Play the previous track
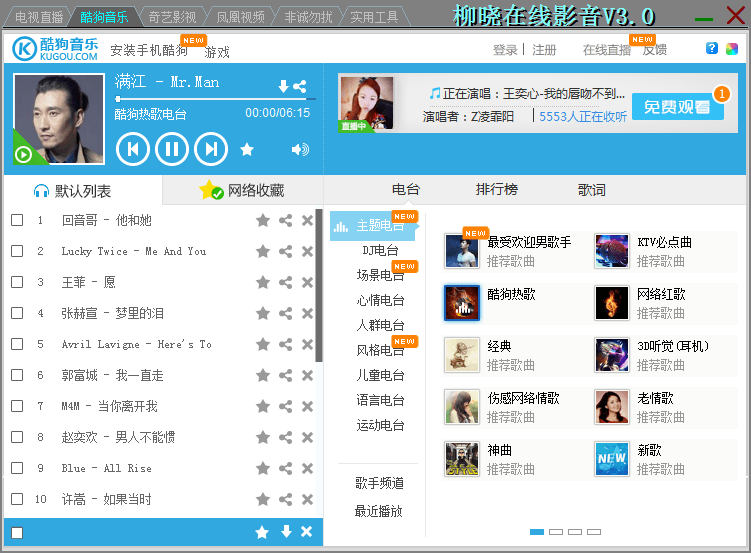The width and height of the screenshot is (751, 553). pyautogui.click(x=133, y=149)
